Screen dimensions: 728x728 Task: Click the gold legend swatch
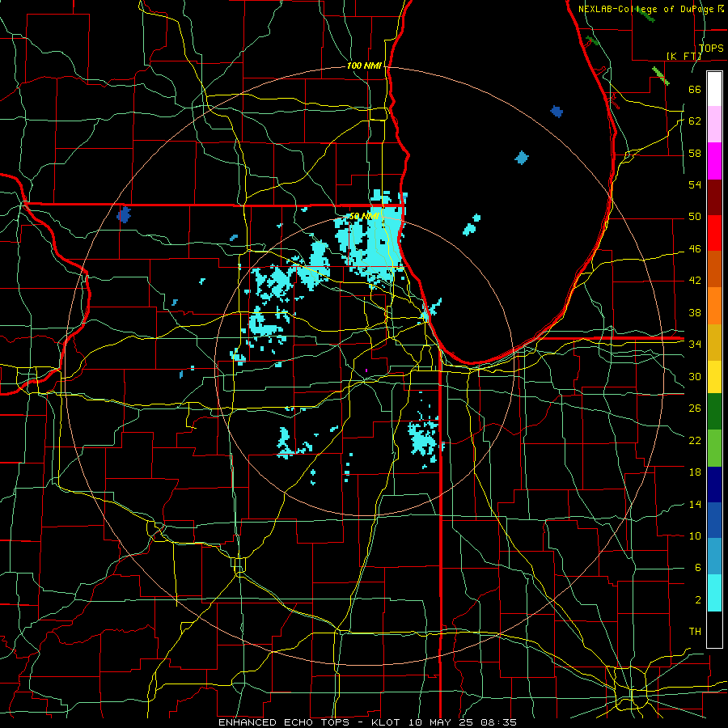[714, 341]
